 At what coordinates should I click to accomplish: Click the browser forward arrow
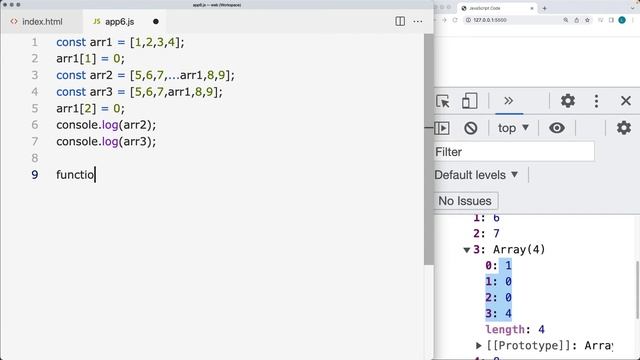point(444,20)
